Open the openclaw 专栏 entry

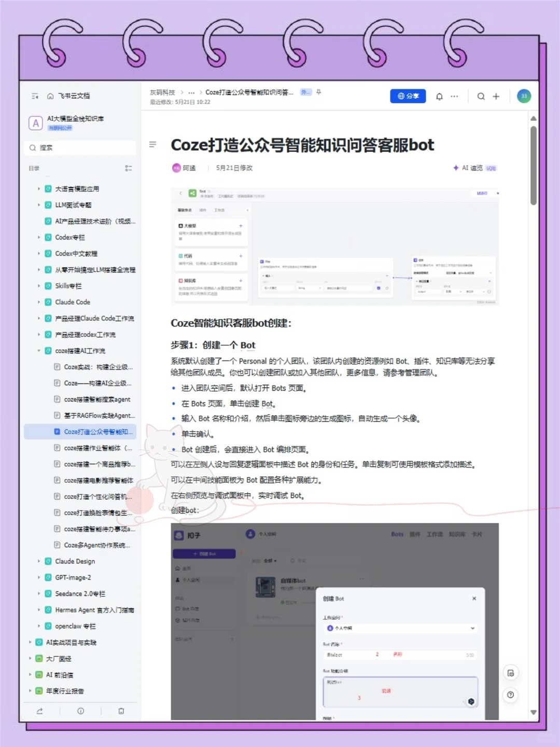pos(75,626)
